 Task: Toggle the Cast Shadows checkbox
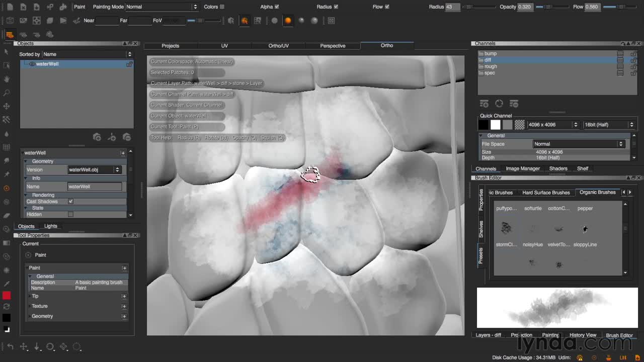[x=70, y=202]
